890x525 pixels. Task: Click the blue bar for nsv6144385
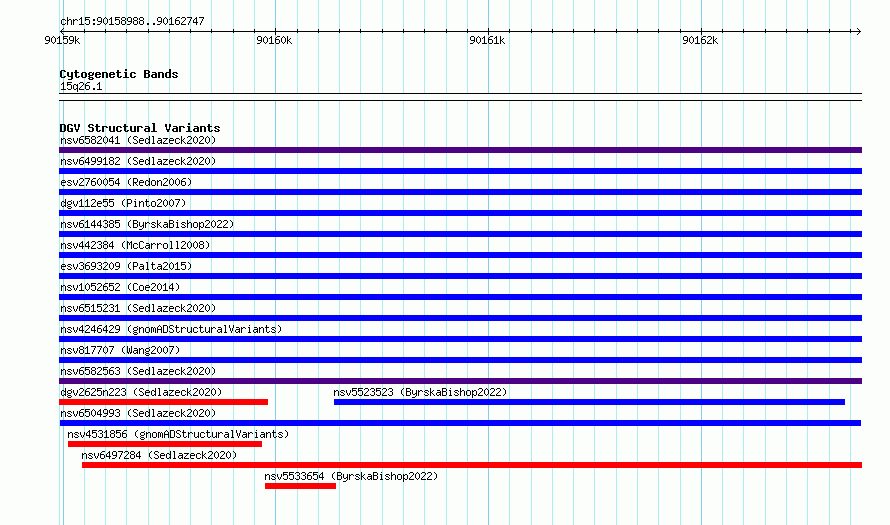click(x=460, y=234)
